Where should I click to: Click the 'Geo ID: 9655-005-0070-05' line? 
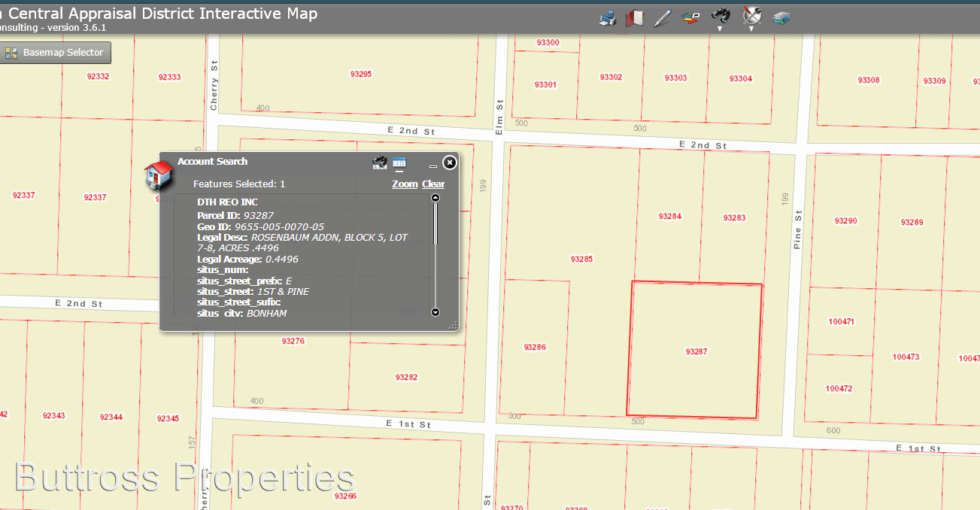pyautogui.click(x=260, y=226)
